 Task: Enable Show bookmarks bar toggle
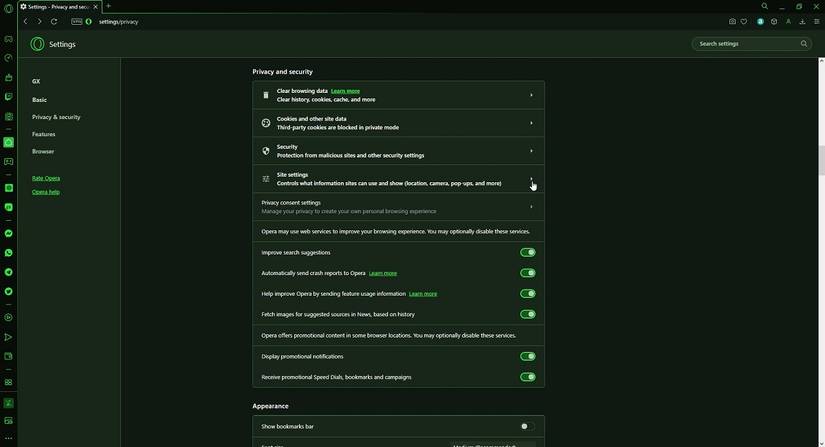click(528, 426)
